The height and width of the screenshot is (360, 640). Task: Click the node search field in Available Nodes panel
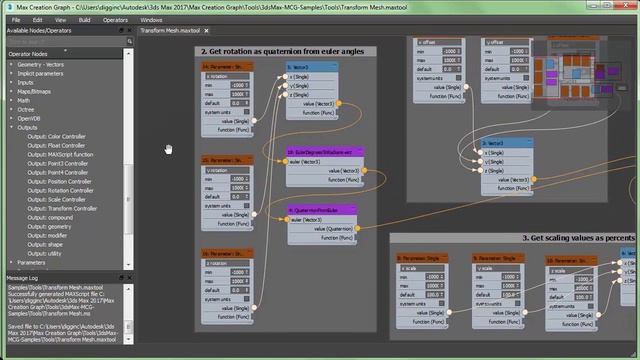(67, 41)
